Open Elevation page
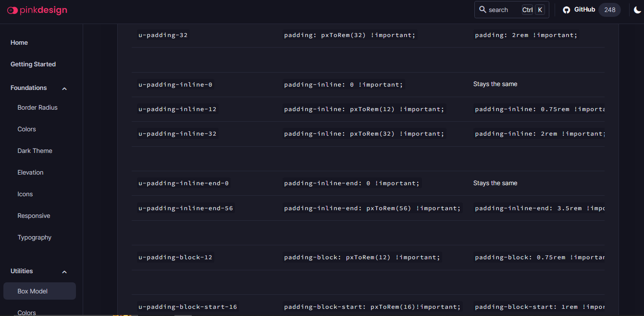 [30, 173]
